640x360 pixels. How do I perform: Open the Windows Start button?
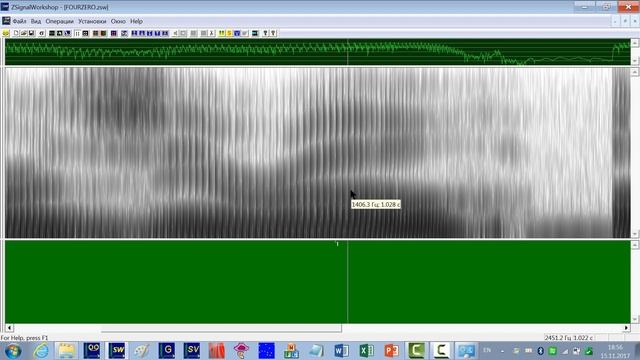(x=13, y=351)
